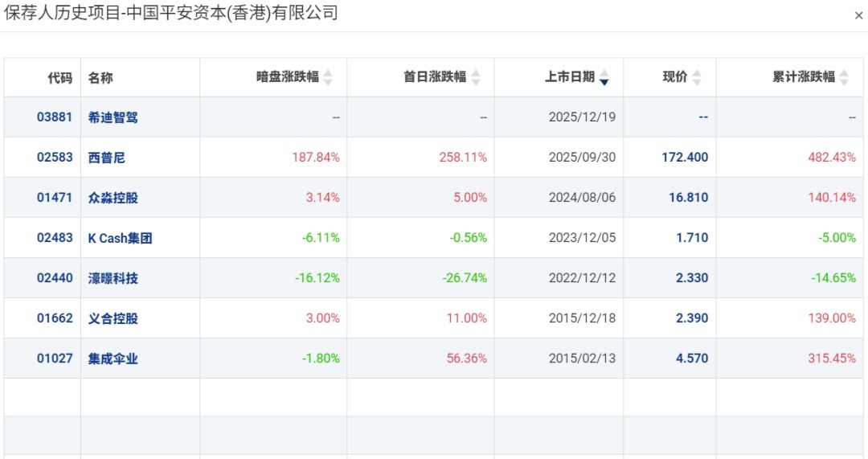The width and height of the screenshot is (868, 459).
Task: Select current price 16.810
Action: tap(688, 198)
